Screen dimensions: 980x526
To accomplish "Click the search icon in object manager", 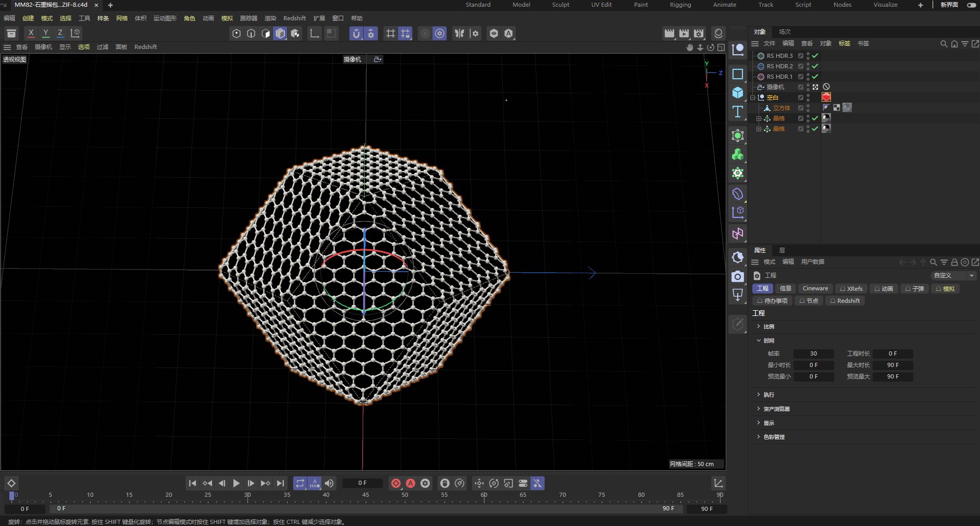I will [944, 44].
